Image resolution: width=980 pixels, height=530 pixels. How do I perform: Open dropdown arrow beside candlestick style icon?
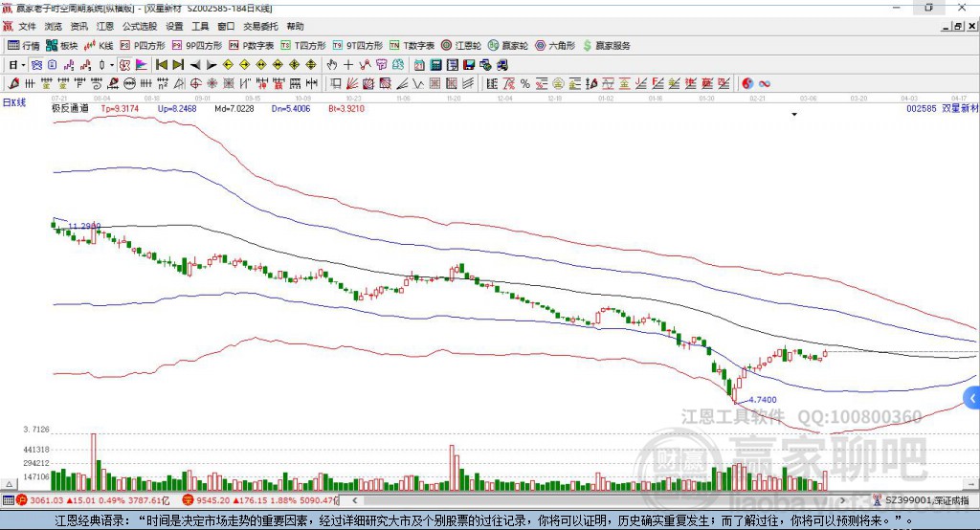pyautogui.click(x=112, y=65)
